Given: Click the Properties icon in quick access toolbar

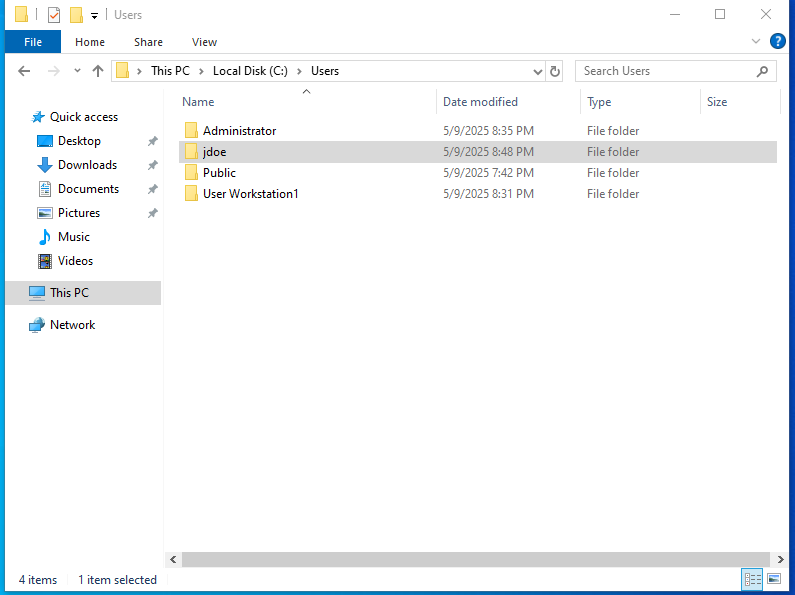Looking at the screenshot, I should tap(54, 15).
